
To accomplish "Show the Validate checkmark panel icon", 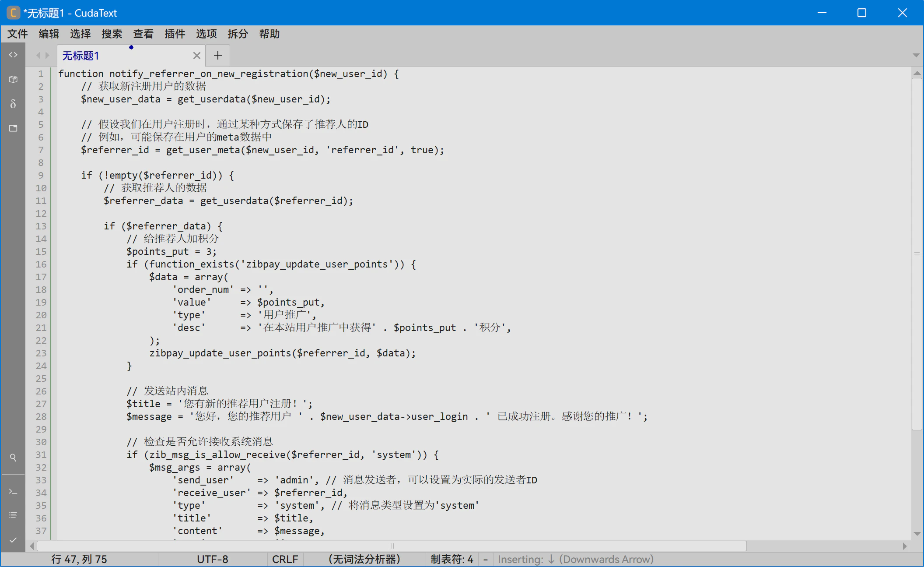I will (13, 540).
